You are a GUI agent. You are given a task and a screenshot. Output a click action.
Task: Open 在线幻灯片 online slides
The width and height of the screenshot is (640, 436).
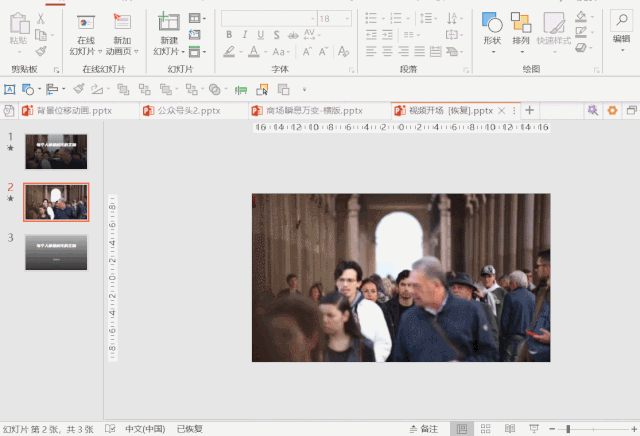(x=86, y=24)
